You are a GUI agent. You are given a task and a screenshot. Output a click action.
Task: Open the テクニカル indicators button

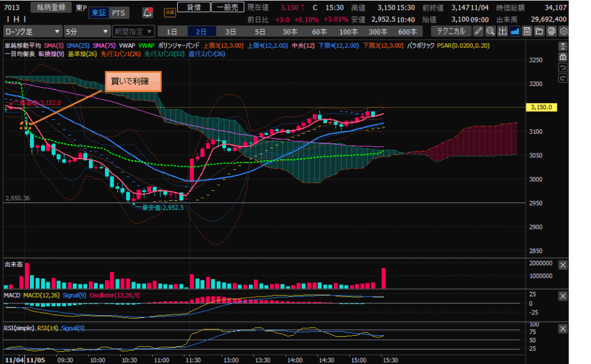pos(452,31)
